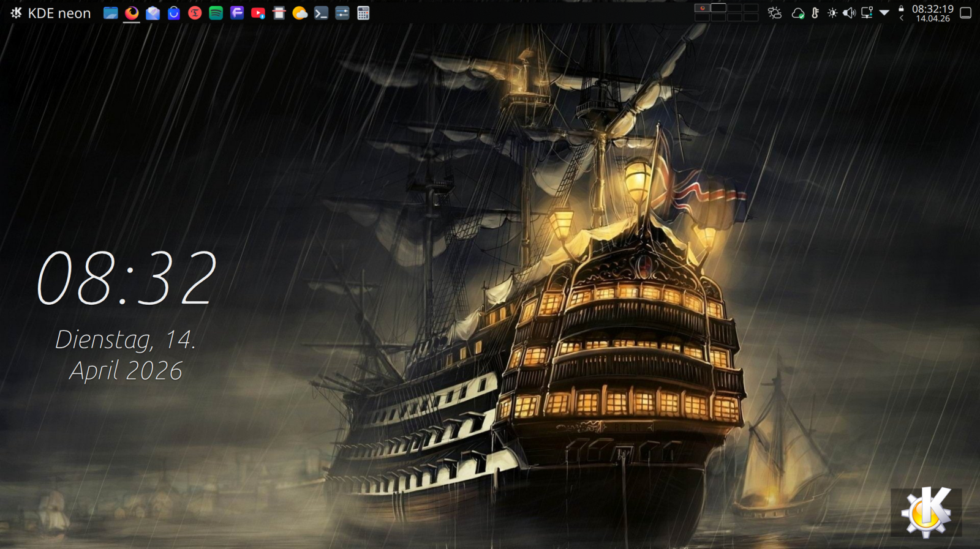Open calendar from panel digital clock
The width and height of the screenshot is (980, 549).
pos(932,13)
